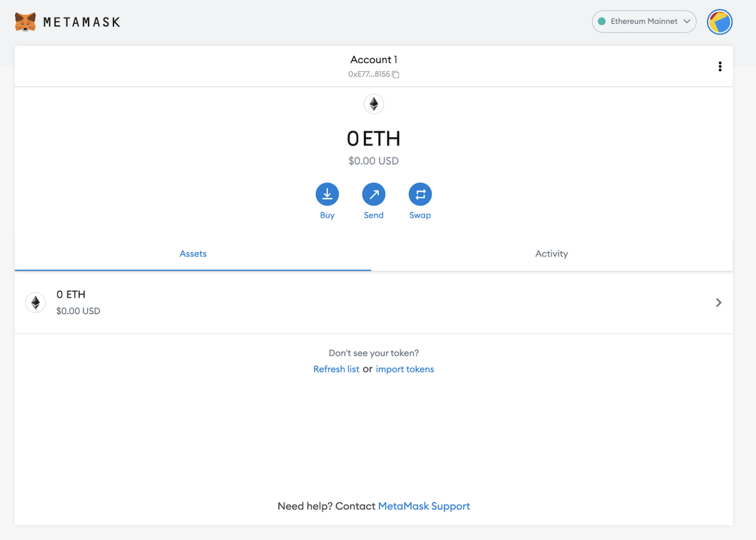Expand the ETH asset row chevron

tap(719, 302)
